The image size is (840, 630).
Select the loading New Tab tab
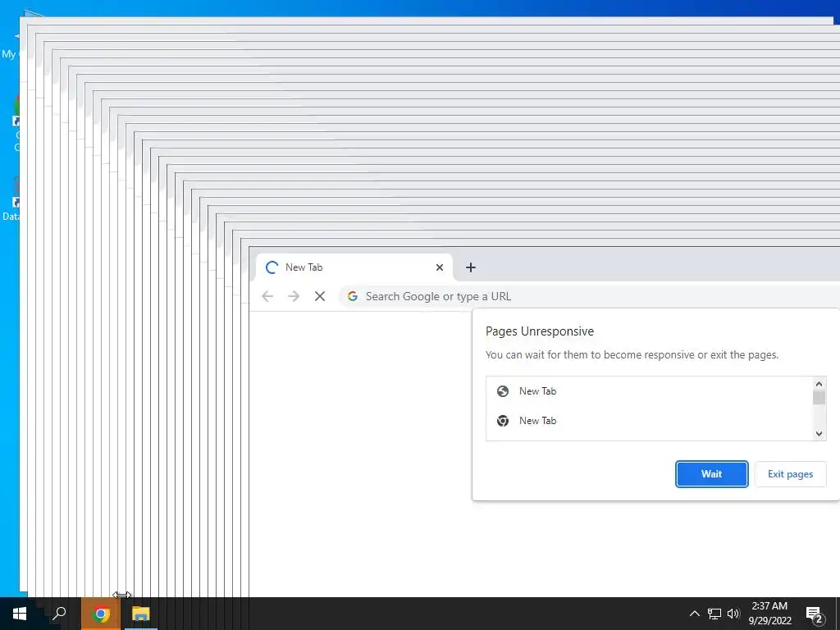[354, 267]
